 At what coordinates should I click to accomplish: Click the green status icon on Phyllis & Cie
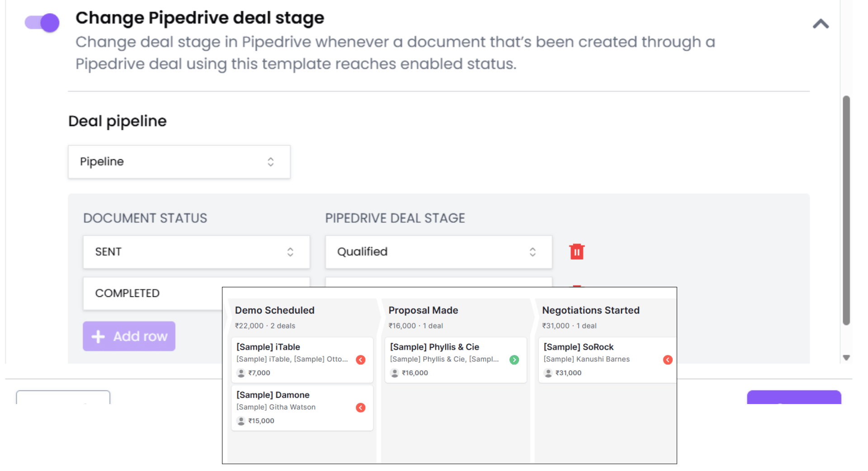(514, 360)
